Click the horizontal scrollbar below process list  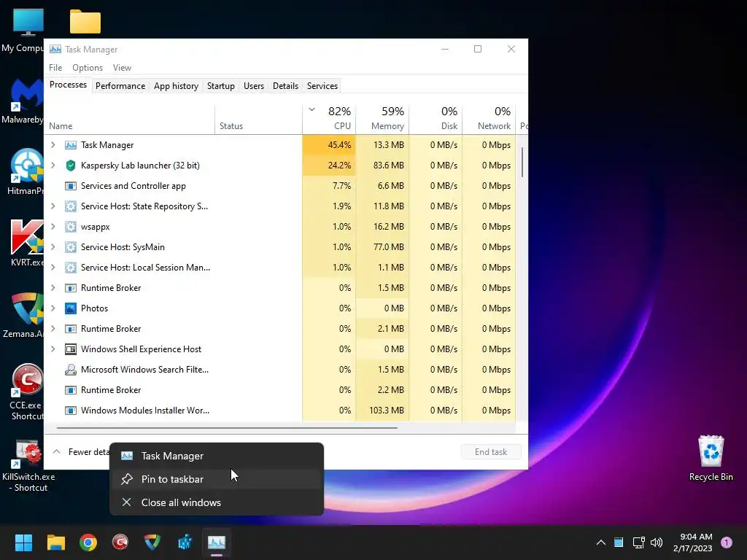tap(227, 427)
